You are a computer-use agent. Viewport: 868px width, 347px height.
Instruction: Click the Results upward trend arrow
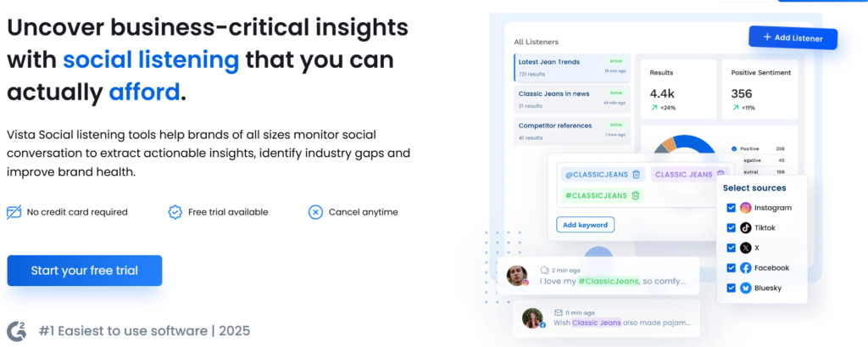[654, 108]
